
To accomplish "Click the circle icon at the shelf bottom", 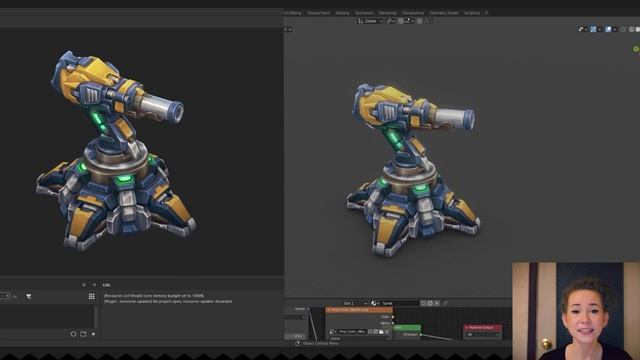I will pyautogui.click(x=73, y=334).
